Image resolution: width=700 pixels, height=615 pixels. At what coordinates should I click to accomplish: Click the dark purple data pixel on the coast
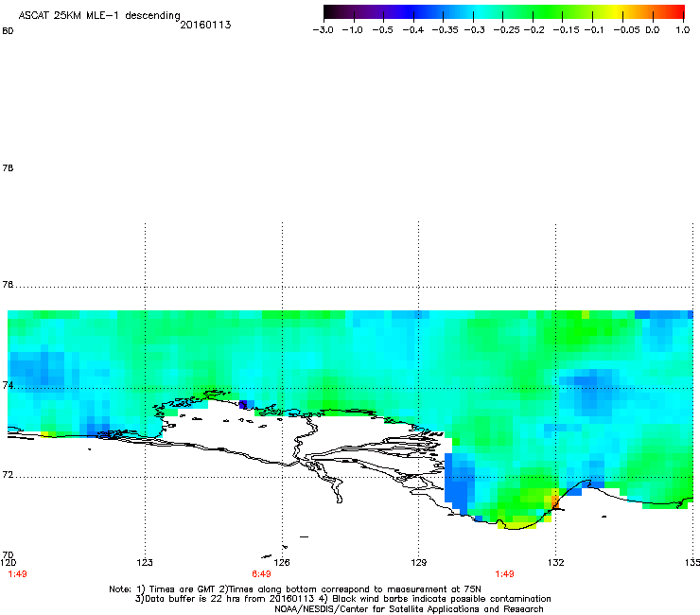(x=243, y=405)
